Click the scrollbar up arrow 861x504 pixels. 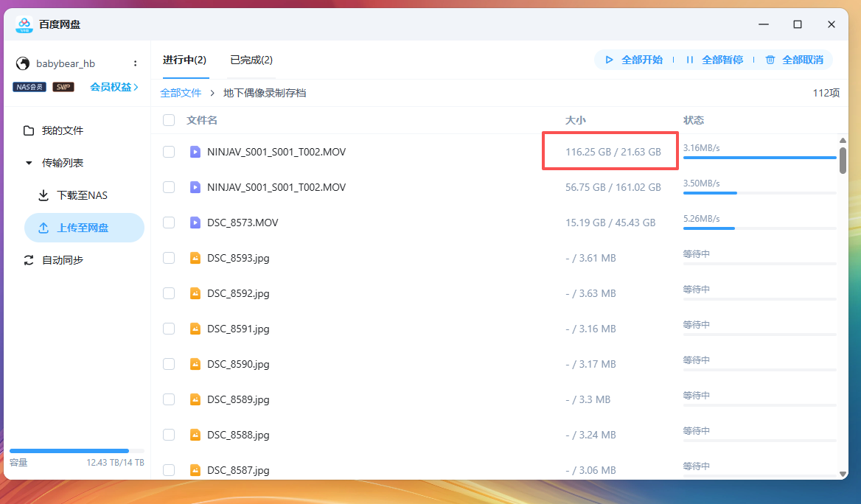(843, 141)
